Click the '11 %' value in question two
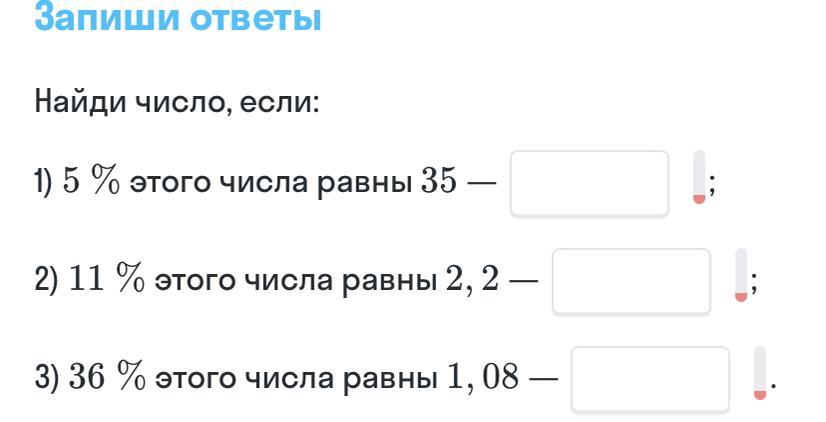Viewport: 826px width, 422px height. 107,280
